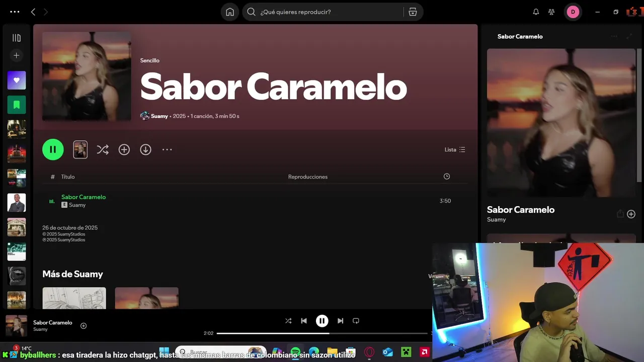644x362 pixels.
Task: Open the sunset-cover album under Más de Suamy
Action: [146, 298]
